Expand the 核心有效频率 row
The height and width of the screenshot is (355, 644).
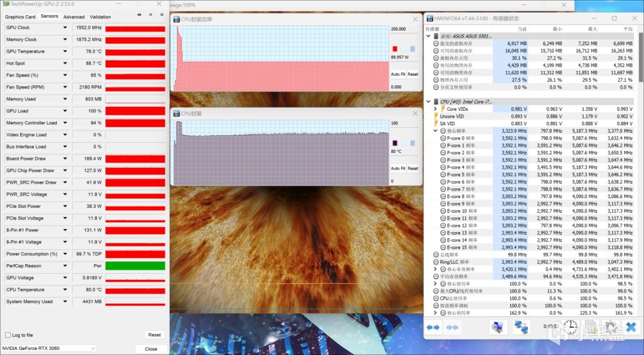point(435,269)
